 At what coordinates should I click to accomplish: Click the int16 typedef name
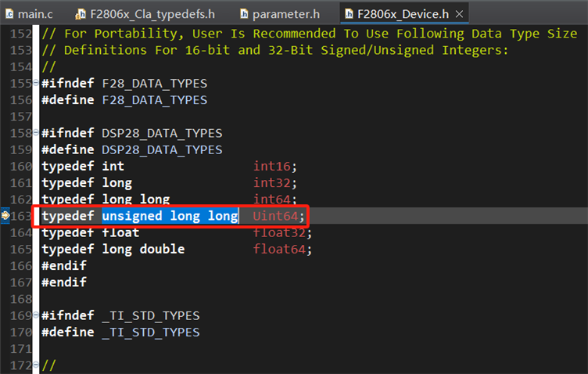tap(272, 166)
